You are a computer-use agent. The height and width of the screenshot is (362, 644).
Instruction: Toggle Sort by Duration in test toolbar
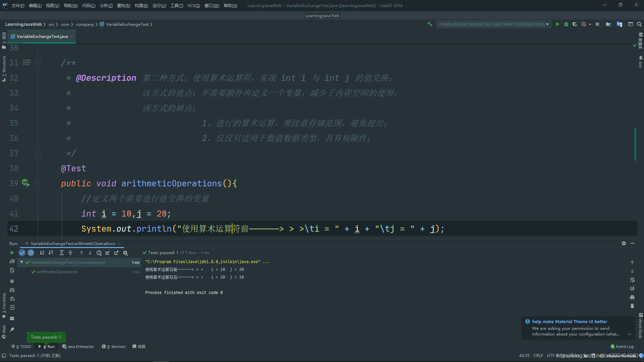51,253
